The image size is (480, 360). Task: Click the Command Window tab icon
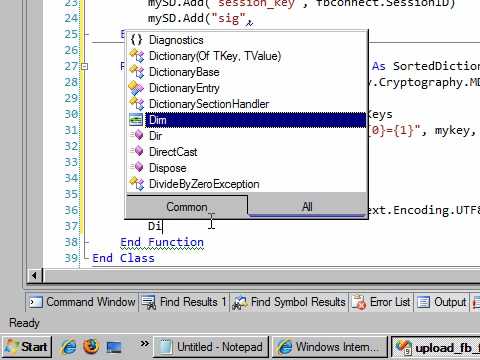[36, 302]
